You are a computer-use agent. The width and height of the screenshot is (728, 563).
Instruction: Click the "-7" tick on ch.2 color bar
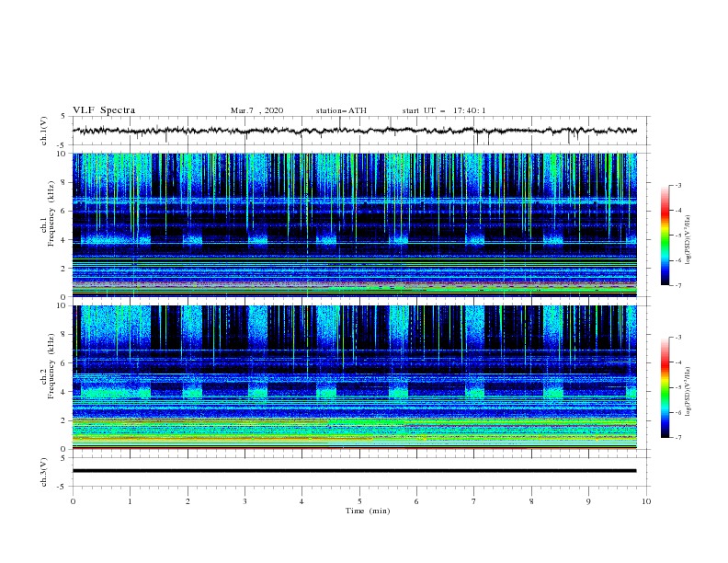click(677, 438)
